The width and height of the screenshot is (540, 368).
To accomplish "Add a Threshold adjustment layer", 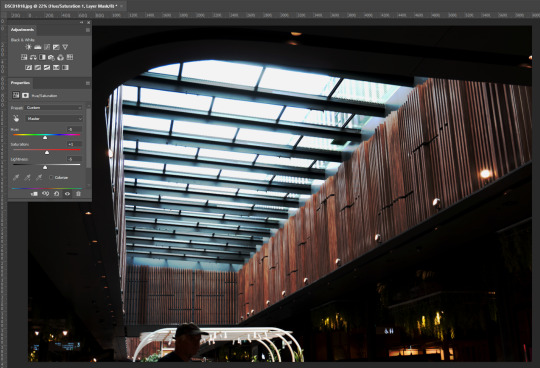I will coord(47,67).
